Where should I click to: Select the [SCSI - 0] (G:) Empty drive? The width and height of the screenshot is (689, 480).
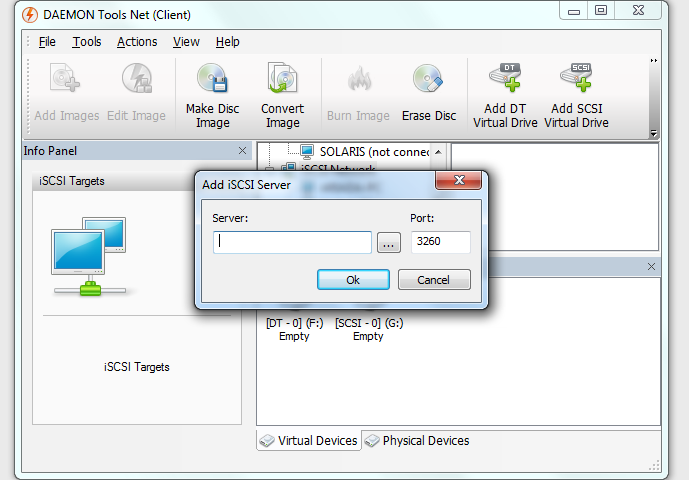369,330
